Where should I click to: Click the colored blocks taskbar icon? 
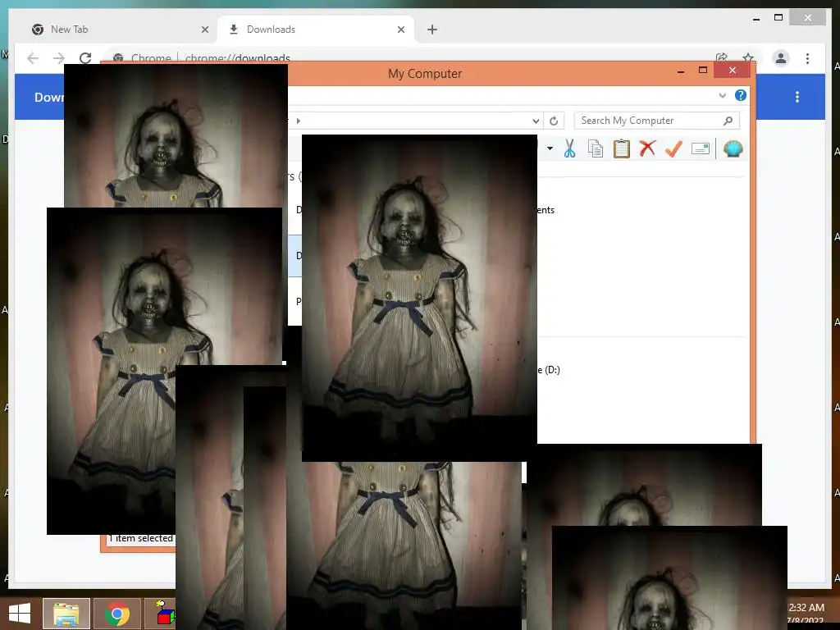[x=165, y=614]
